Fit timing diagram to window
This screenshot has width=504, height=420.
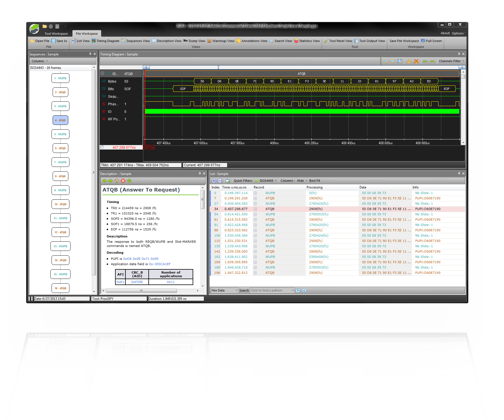coord(400,61)
